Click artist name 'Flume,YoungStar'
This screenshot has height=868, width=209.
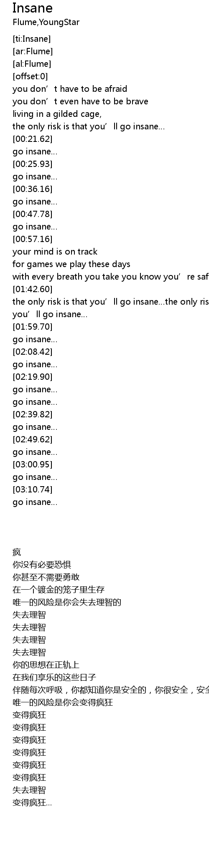pyautogui.click(x=46, y=22)
